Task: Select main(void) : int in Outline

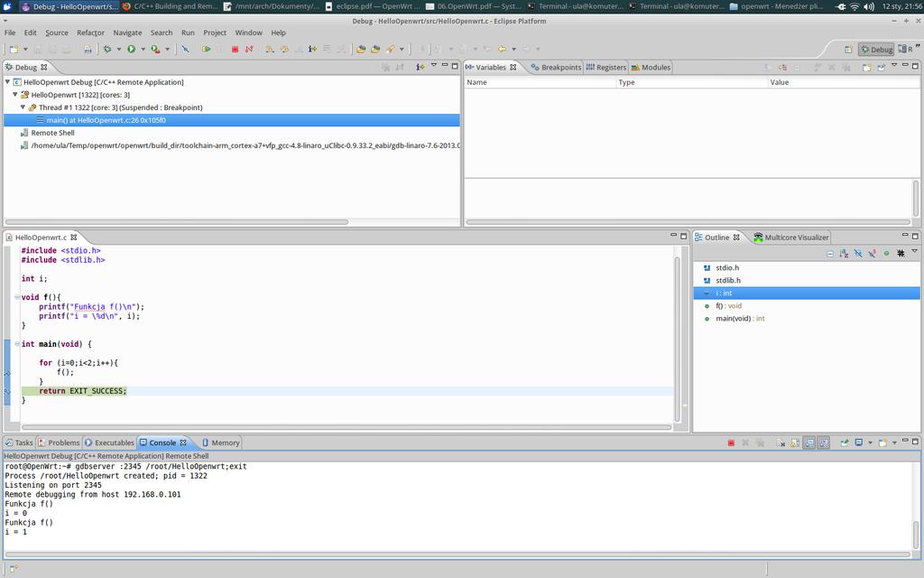Action: 740,319
